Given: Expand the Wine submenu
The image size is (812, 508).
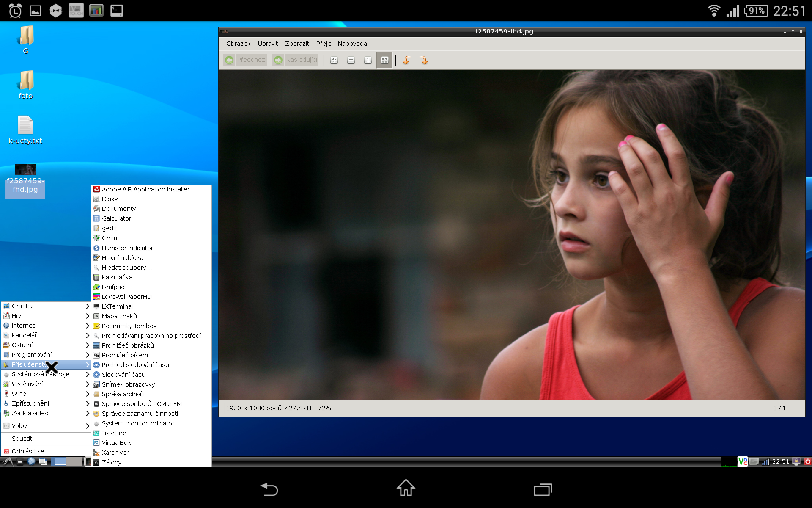Looking at the screenshot, I should click(x=46, y=394).
